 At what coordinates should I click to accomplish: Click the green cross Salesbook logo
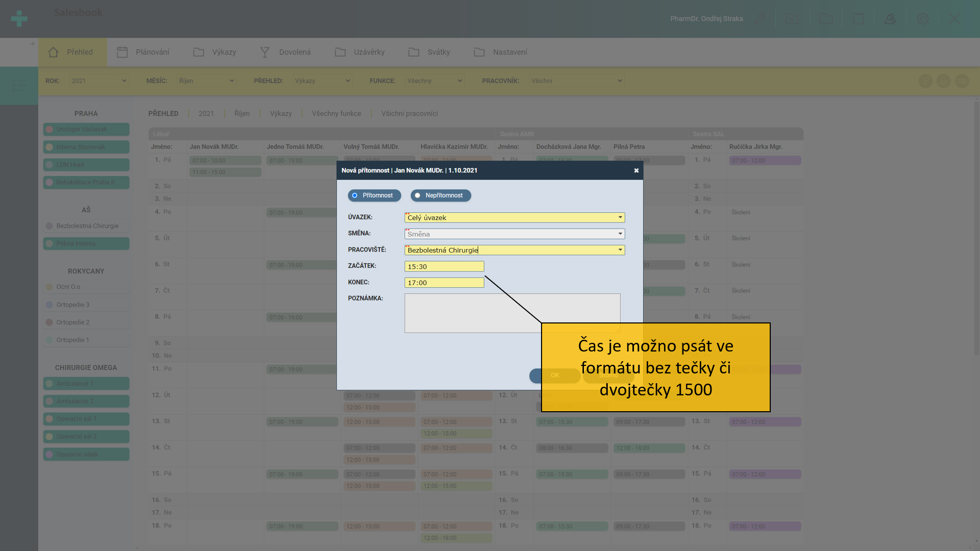tap(19, 19)
